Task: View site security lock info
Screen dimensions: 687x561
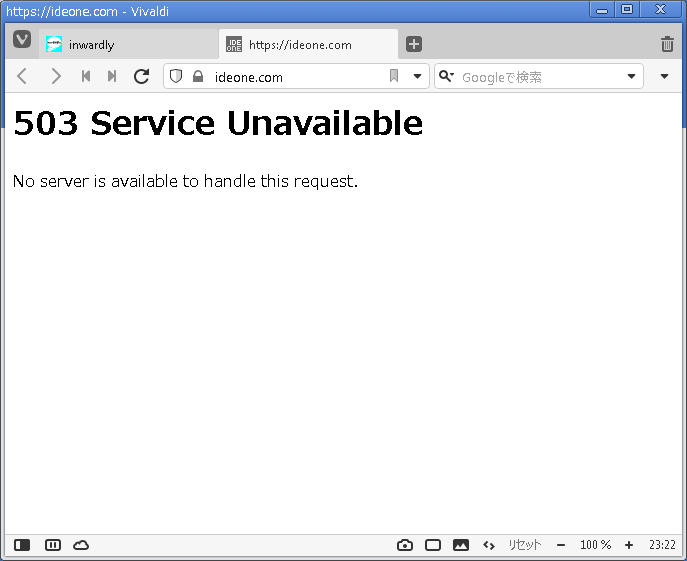Action: pyautogui.click(x=198, y=76)
